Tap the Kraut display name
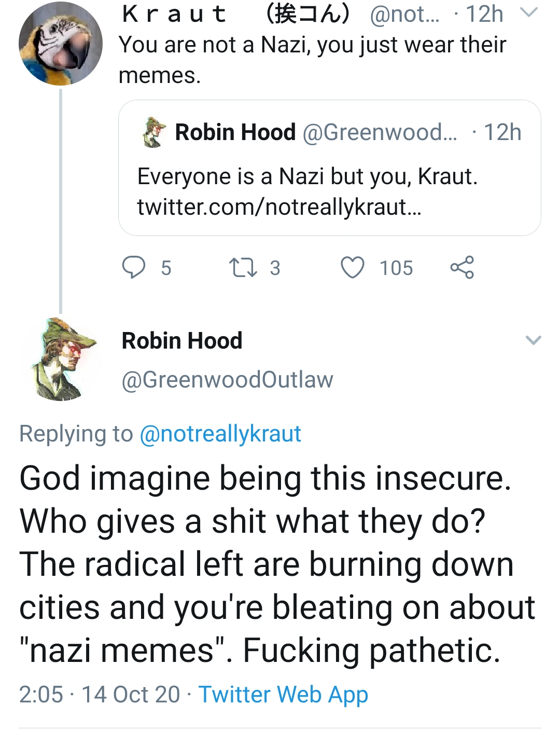This screenshot has width=560, height=733. [174, 14]
